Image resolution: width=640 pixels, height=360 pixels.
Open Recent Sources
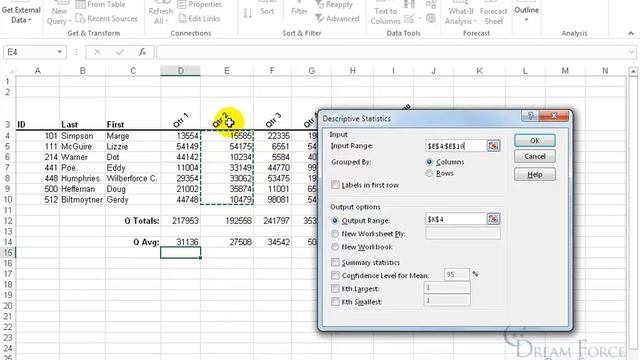coord(107,19)
